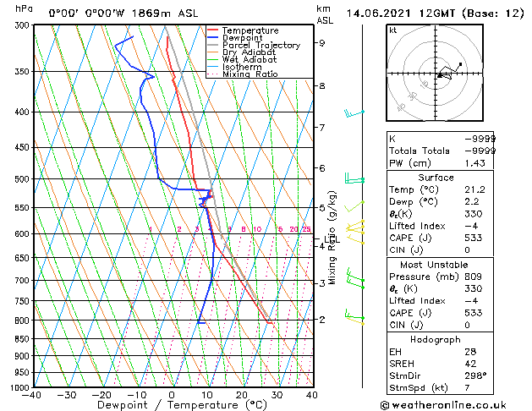Click the 1000 pressure axis label
This screenshot has height=411, width=532.
[x=22, y=387]
